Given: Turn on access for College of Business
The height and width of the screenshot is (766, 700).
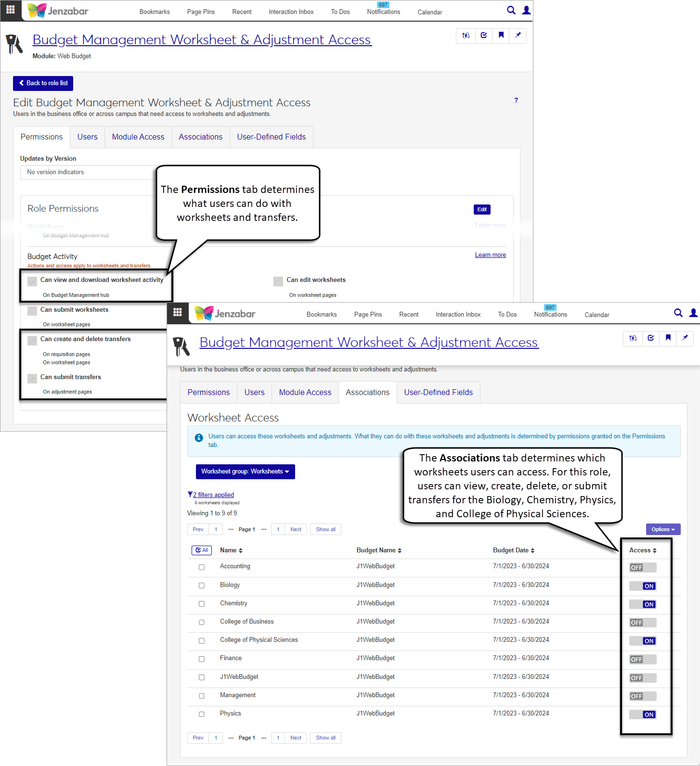Looking at the screenshot, I should click(x=643, y=623).
